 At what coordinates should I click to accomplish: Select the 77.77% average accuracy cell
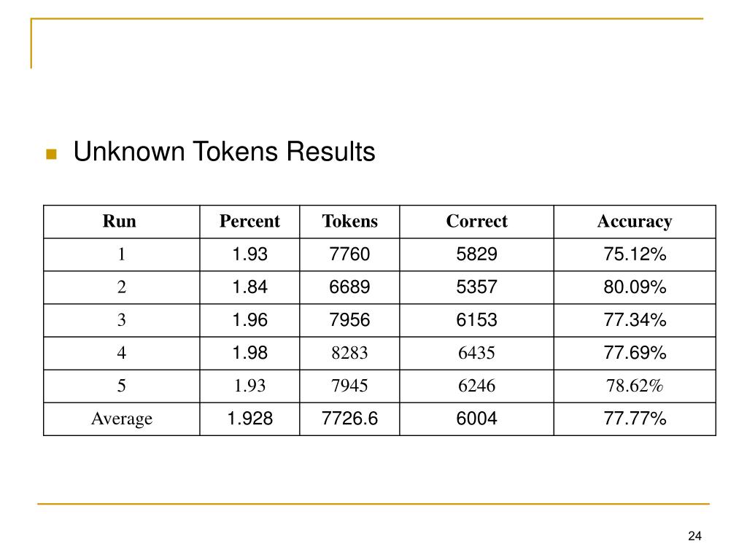635,419
